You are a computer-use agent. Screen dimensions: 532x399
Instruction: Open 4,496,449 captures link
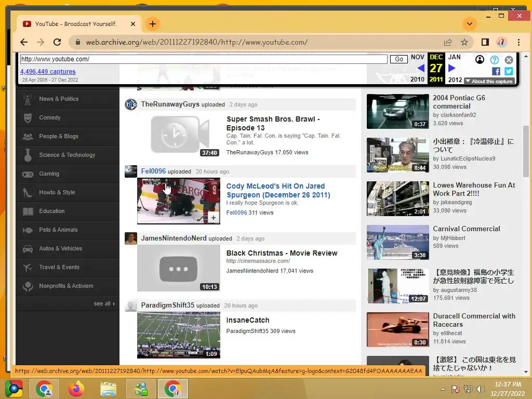point(48,72)
